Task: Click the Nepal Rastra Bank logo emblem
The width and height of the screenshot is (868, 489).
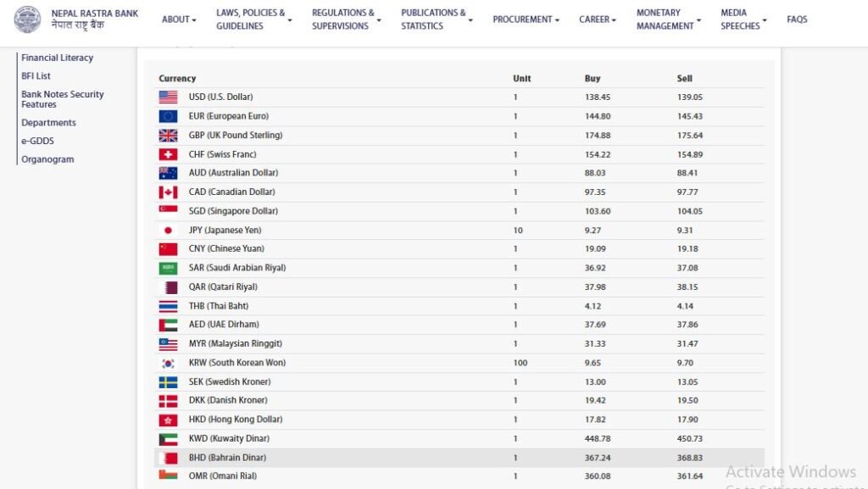Action: click(27, 19)
